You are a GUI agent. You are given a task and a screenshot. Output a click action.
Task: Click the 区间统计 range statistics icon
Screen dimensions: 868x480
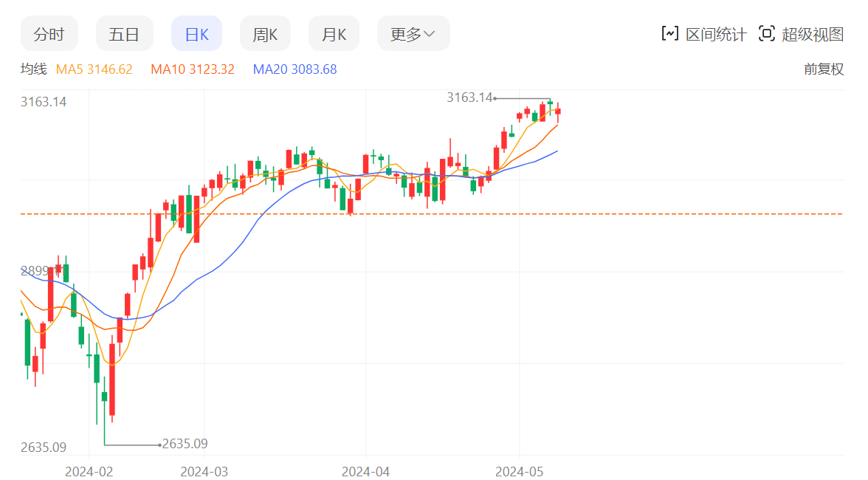coord(670,34)
